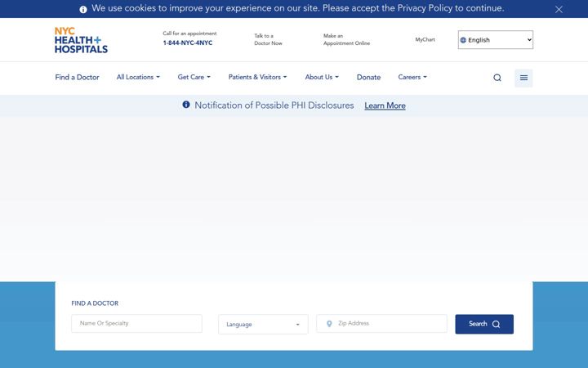Expand the About Us menu
The width and height of the screenshot is (588, 368).
pos(322,77)
